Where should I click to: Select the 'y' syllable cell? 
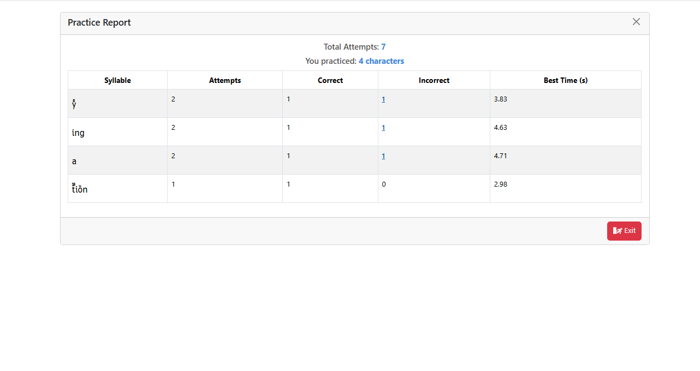tap(118, 104)
